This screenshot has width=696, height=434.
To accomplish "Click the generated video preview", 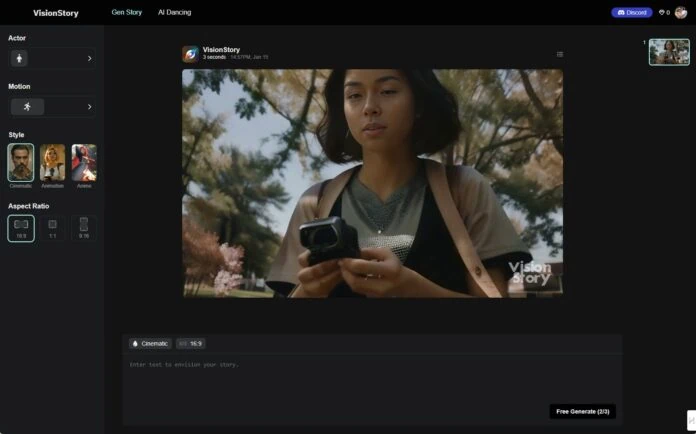I will (x=372, y=183).
